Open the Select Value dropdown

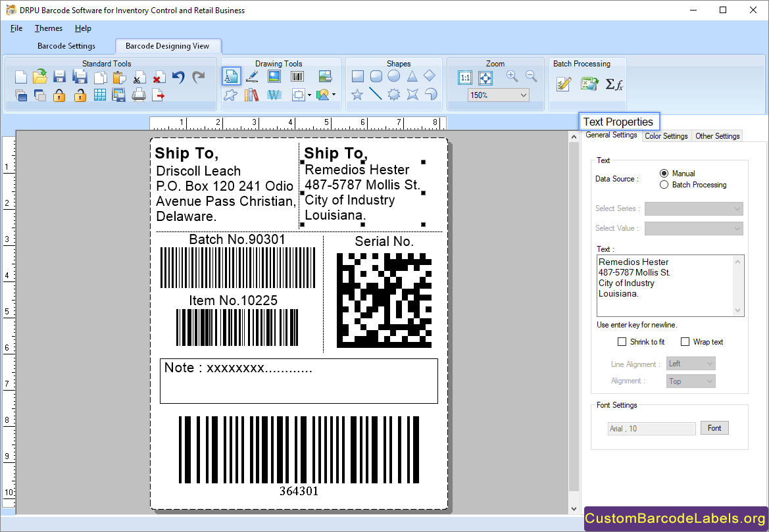(x=693, y=228)
